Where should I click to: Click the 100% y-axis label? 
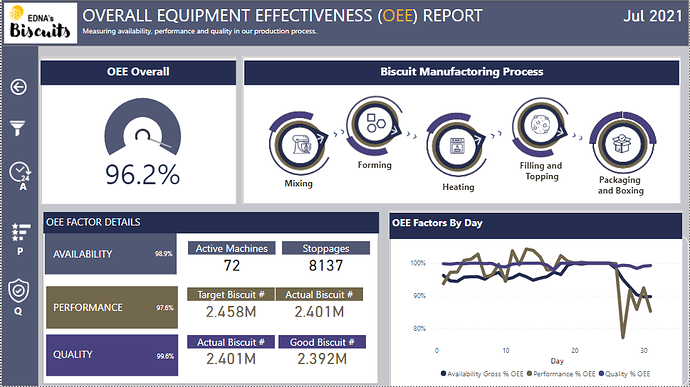pos(418,263)
